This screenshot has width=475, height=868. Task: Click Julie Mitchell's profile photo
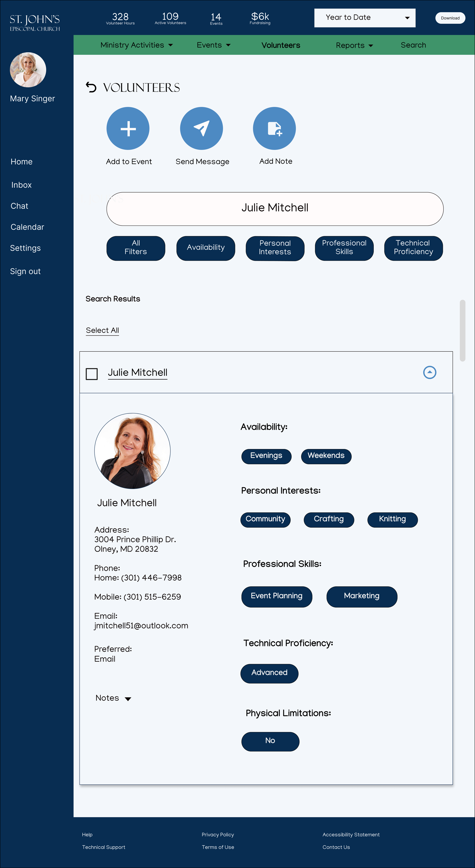pos(132,451)
